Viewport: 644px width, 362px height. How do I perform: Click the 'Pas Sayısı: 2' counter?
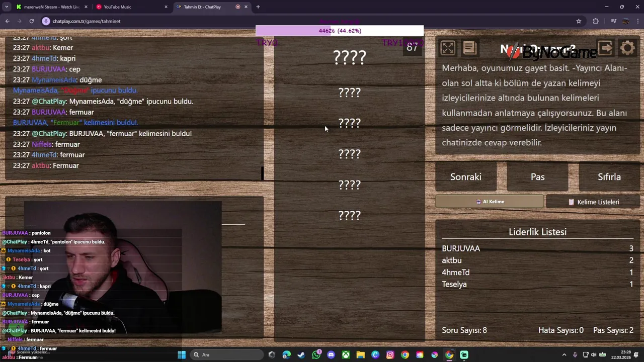(613, 330)
